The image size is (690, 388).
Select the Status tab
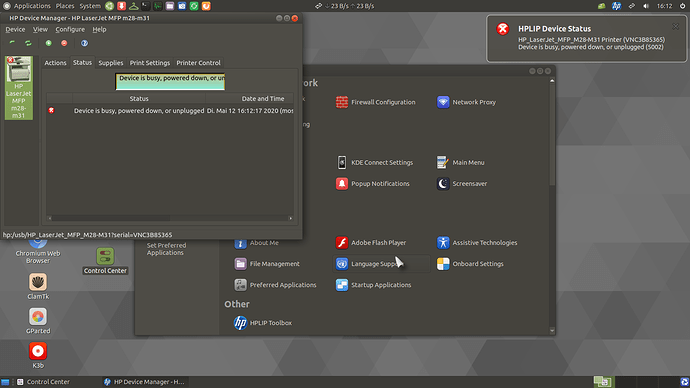(82, 62)
